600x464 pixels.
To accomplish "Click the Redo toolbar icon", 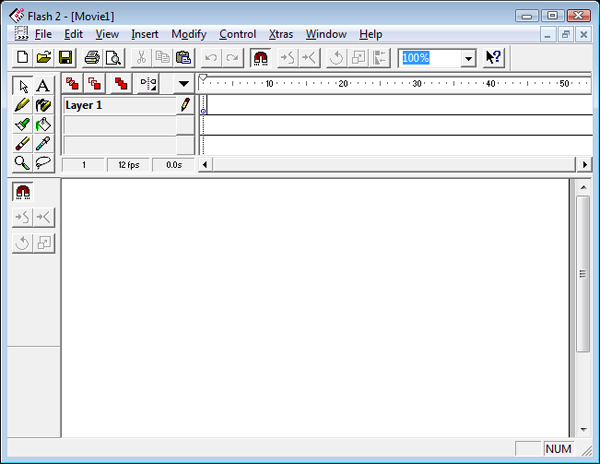I will click(232, 58).
